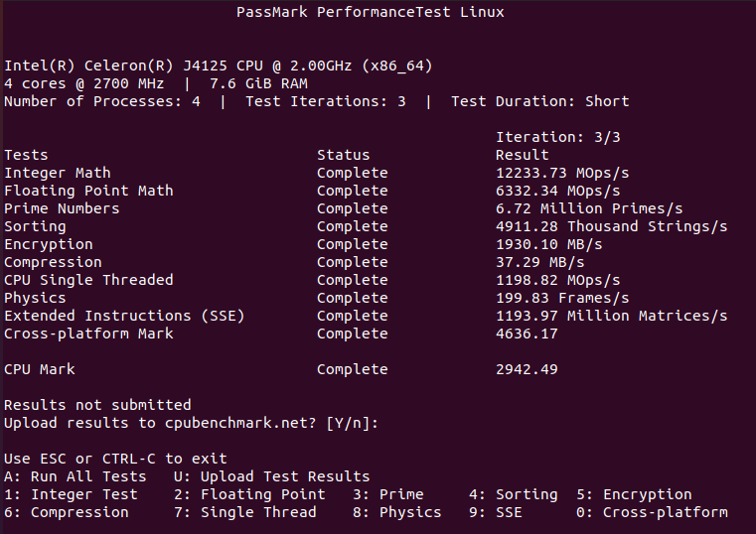This screenshot has width=756, height=534.
Task: Click the PassMark PerformanceTest Linux title
Action: (370, 12)
